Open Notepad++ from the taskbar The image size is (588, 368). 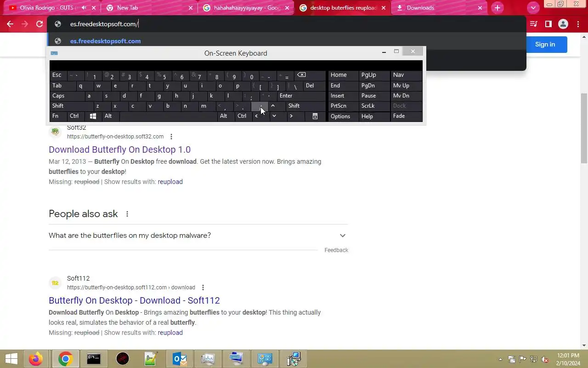click(x=151, y=359)
